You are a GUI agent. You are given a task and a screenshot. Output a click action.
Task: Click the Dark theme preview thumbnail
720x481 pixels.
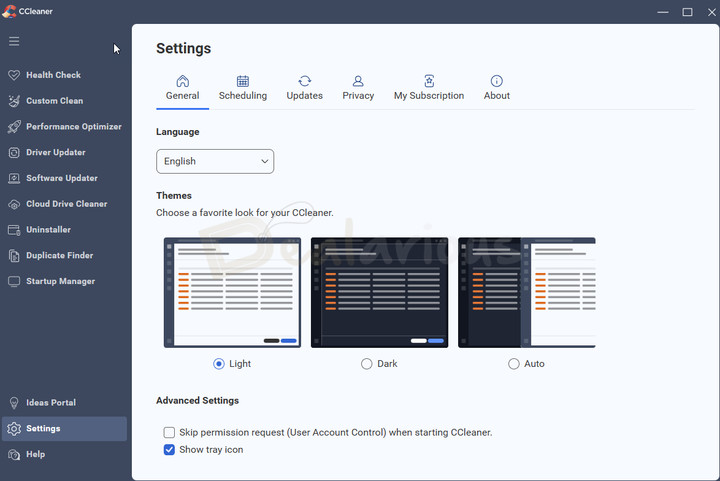coord(379,292)
